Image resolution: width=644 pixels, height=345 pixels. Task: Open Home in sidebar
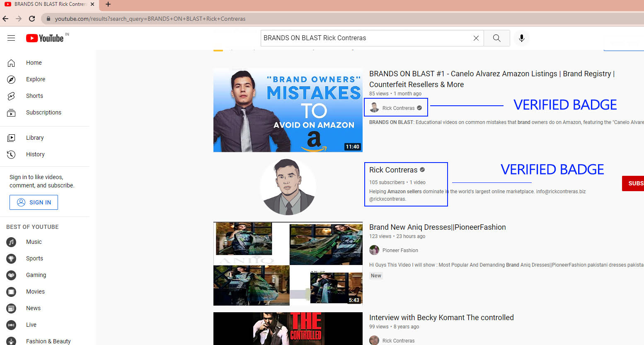45,63
